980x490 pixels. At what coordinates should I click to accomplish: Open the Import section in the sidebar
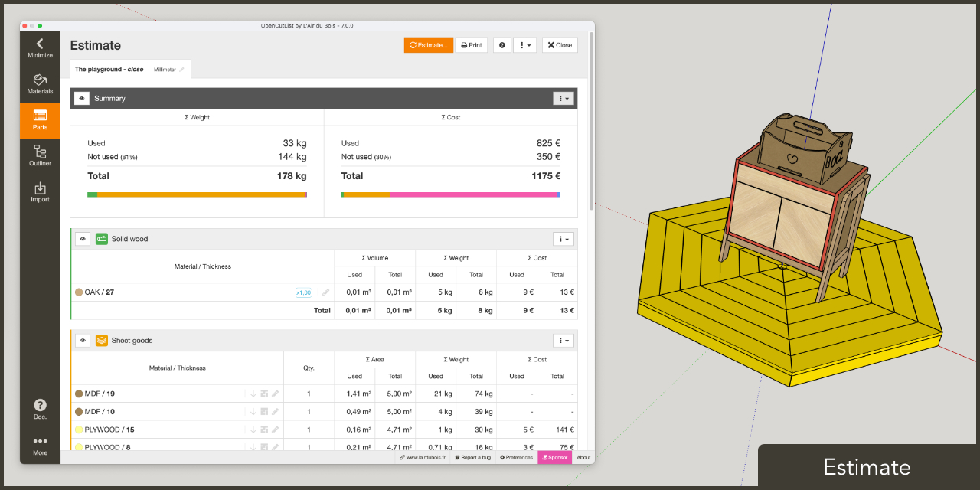pos(40,192)
